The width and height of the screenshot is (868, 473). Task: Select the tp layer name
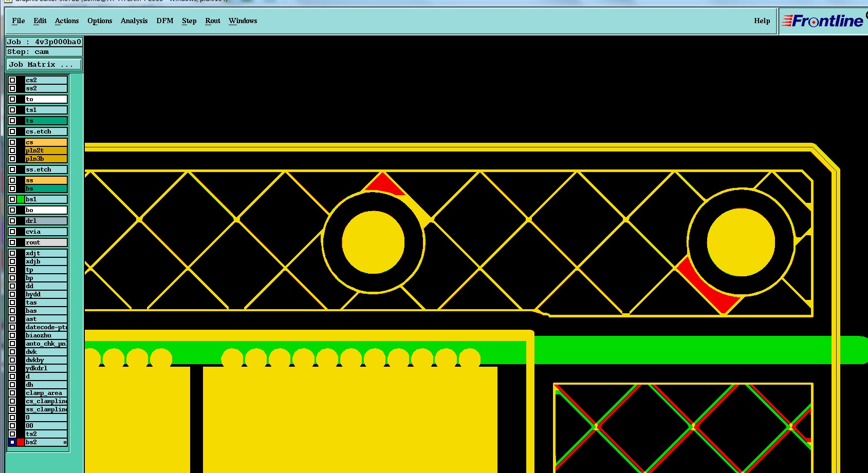pyautogui.click(x=46, y=270)
